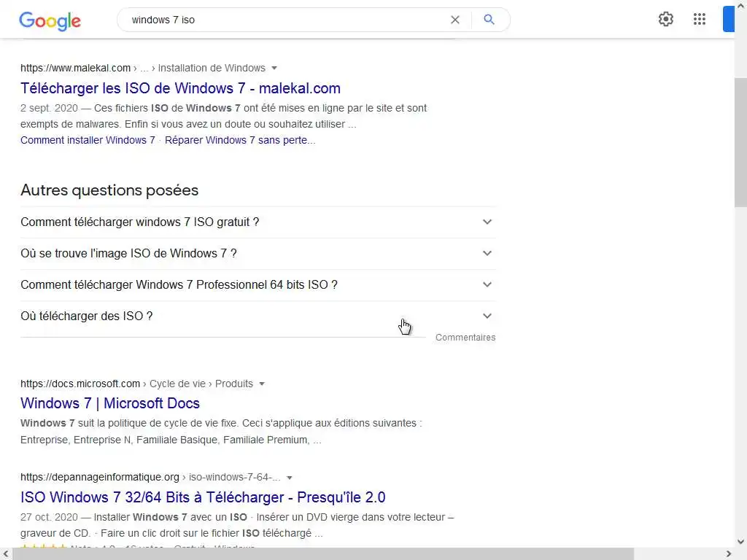The width and height of the screenshot is (747, 560).
Task: Open 'ISO Windows 7 32/64 Bits à Télécharger' result
Action: click(x=203, y=497)
